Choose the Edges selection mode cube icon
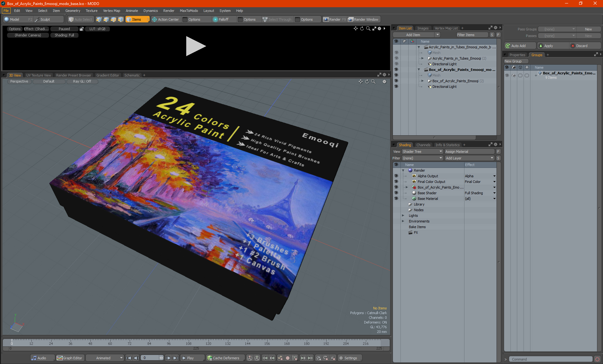Image resolution: width=603 pixels, height=364 pixels. [x=106, y=19]
